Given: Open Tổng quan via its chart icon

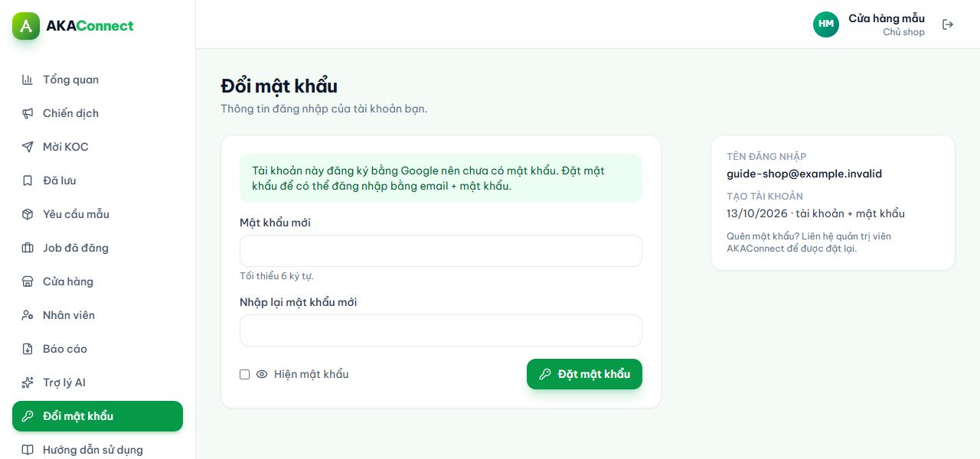Looking at the screenshot, I should click(28, 80).
